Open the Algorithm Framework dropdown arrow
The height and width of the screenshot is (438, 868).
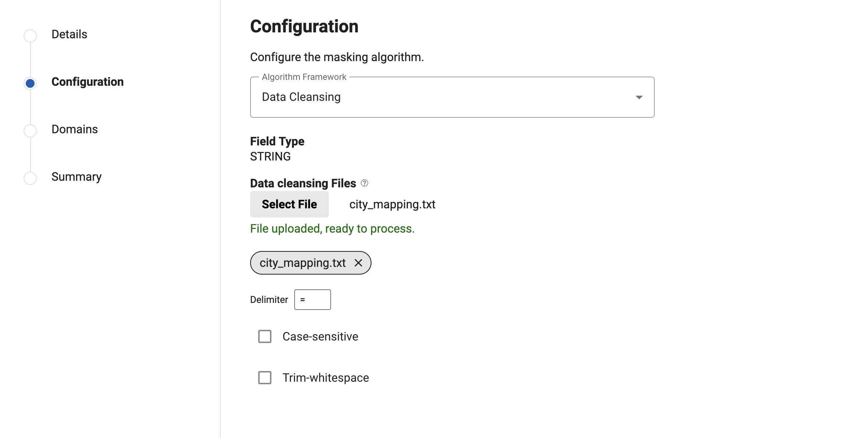(x=639, y=97)
